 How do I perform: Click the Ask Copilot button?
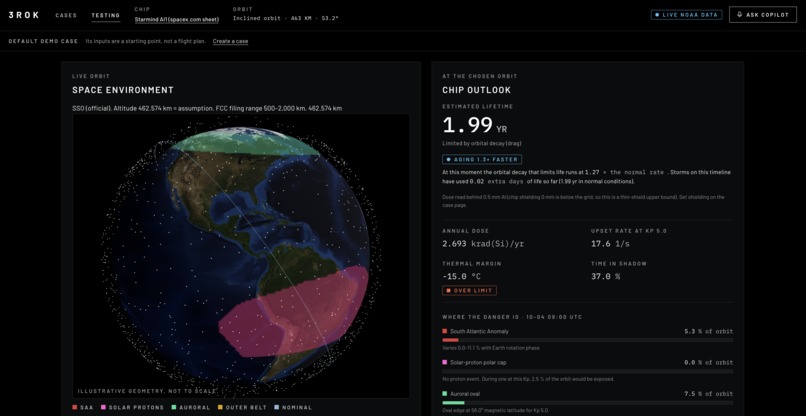tap(763, 15)
